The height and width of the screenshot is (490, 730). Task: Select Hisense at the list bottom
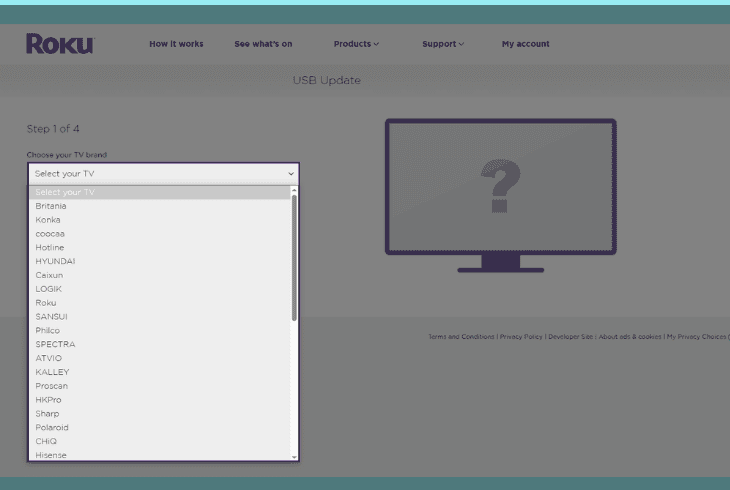pyautogui.click(x=160, y=455)
